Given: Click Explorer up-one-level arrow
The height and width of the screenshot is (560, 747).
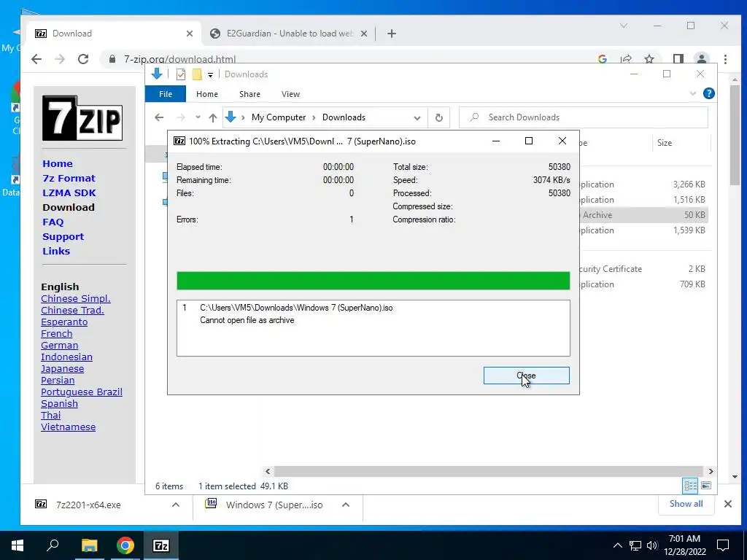Looking at the screenshot, I should tap(212, 117).
